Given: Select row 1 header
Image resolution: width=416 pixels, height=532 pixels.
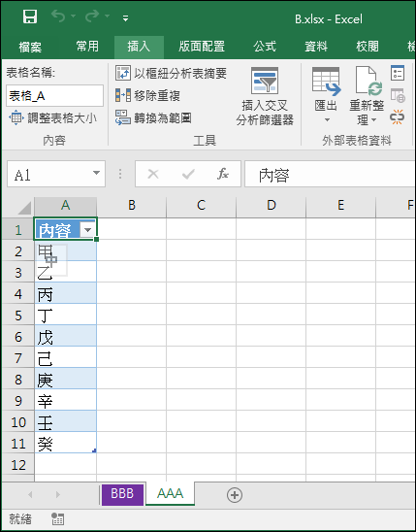Looking at the screenshot, I should [x=18, y=229].
